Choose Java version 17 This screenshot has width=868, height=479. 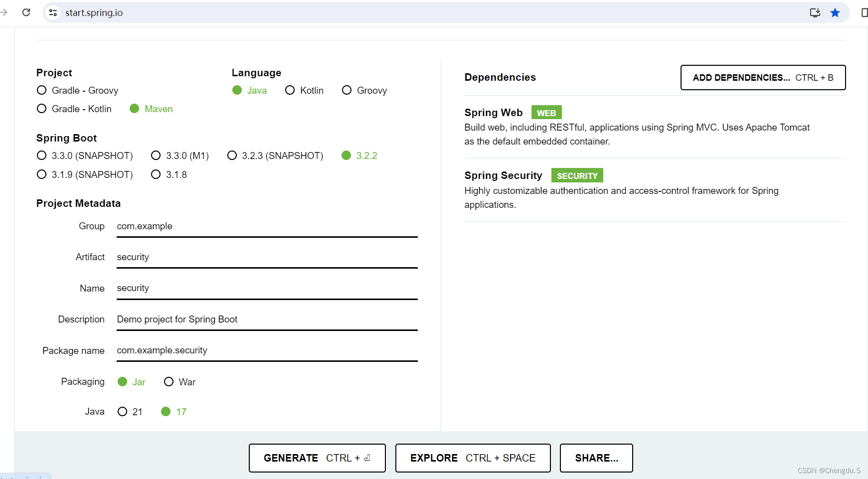(x=174, y=412)
